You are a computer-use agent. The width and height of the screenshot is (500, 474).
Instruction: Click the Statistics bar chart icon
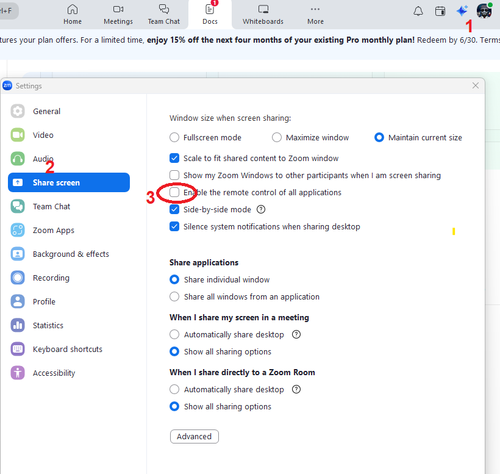coord(17,325)
